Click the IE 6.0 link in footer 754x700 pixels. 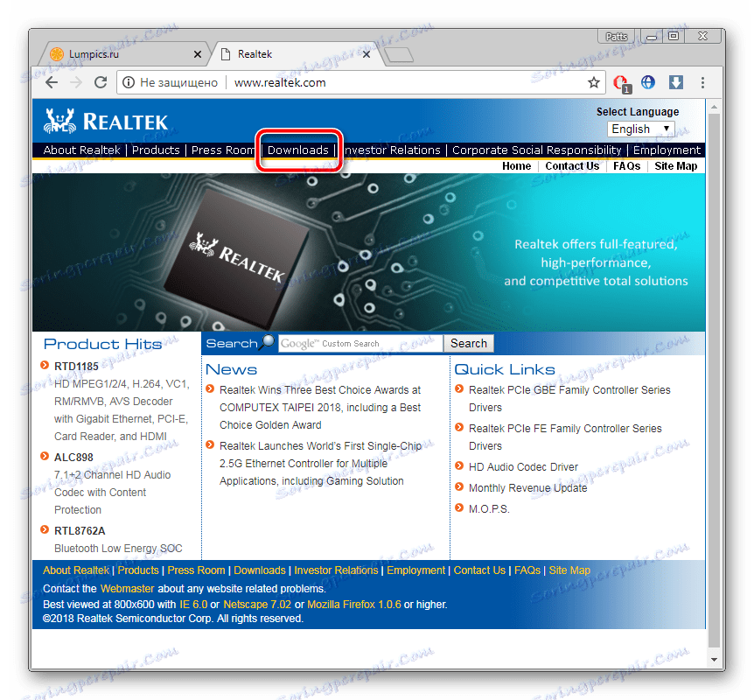click(x=193, y=605)
